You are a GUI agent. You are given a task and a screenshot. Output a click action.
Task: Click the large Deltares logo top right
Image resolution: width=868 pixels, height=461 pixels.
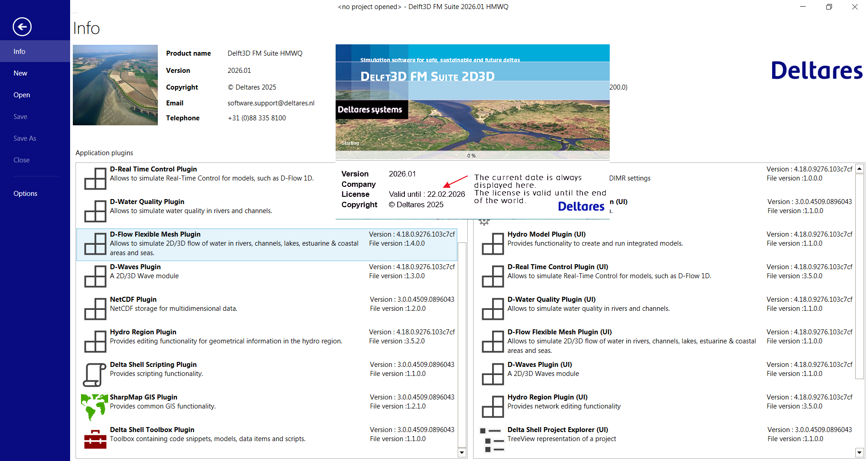(x=816, y=71)
